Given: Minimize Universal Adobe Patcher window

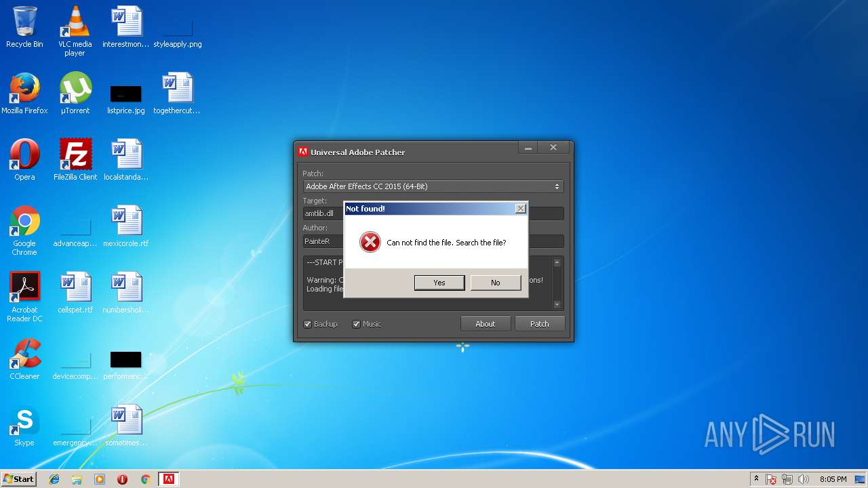Looking at the screenshot, I should [x=528, y=148].
